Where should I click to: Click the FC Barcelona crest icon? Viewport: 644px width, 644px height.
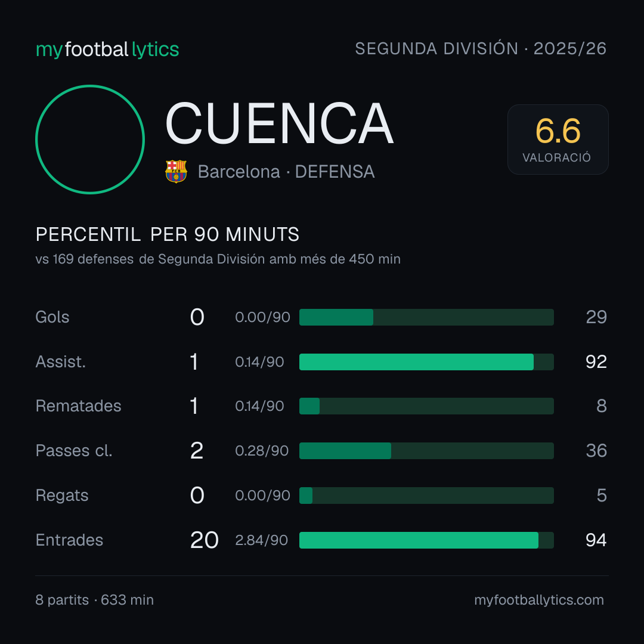(x=176, y=171)
